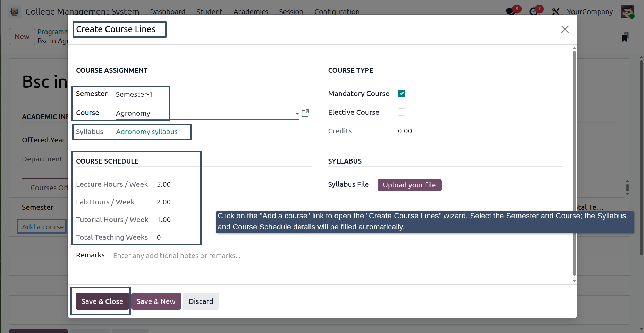Click the Lab Hours / Week value 2.00
This screenshot has height=333, width=644.
164,202
